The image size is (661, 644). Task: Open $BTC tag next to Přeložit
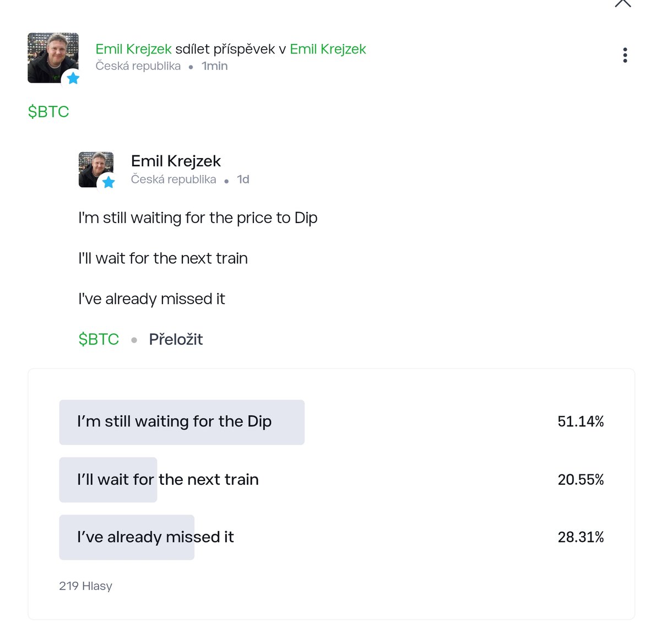[99, 339]
